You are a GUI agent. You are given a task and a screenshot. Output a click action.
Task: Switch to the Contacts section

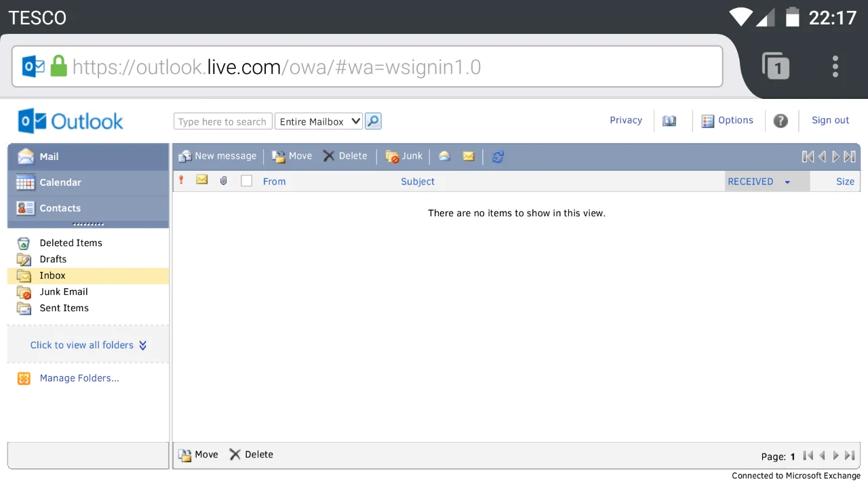[88, 208]
